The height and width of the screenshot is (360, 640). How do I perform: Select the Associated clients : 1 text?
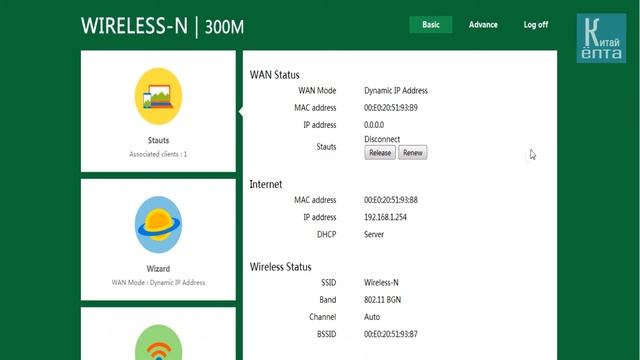[x=158, y=154]
